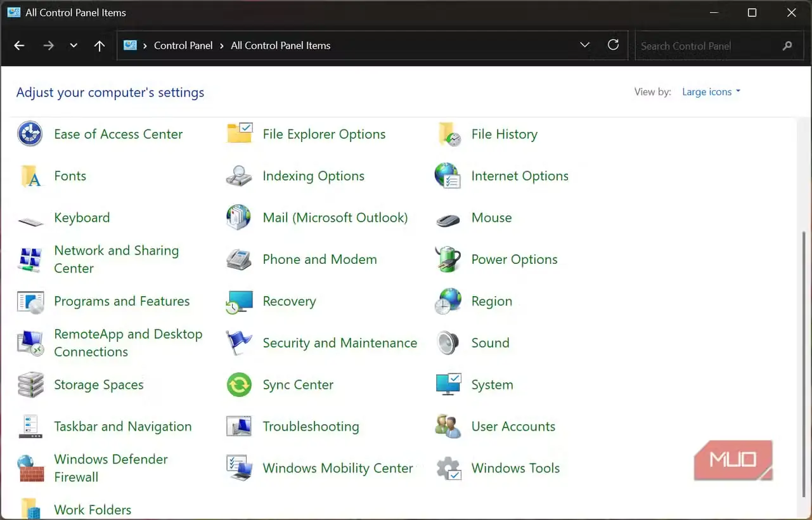Expand the chevron after Control Panel breadcrumb
Image resolution: width=812 pixels, height=520 pixels.
222,46
